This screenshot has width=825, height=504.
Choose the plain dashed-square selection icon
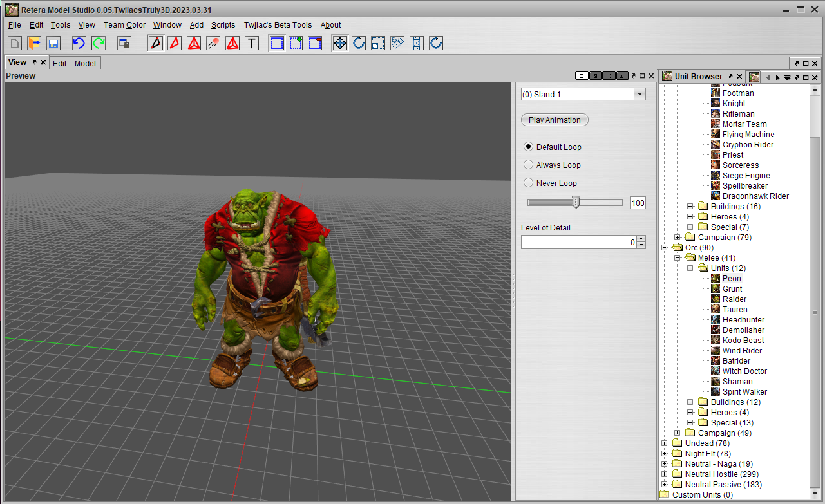coord(276,43)
